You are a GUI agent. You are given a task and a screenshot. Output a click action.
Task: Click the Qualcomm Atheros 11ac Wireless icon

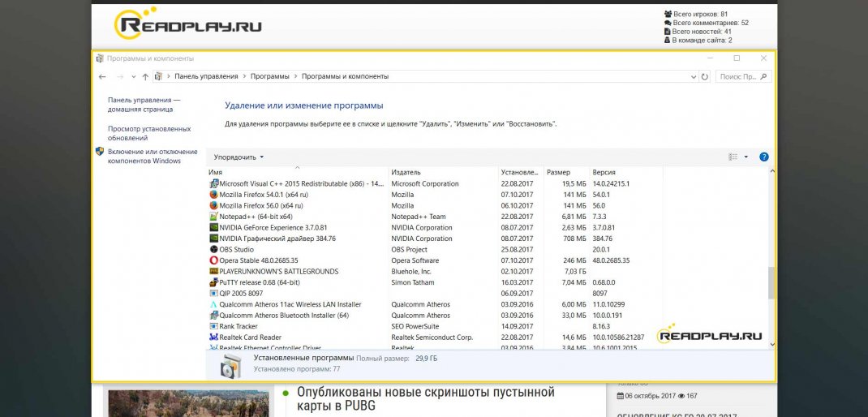213,304
